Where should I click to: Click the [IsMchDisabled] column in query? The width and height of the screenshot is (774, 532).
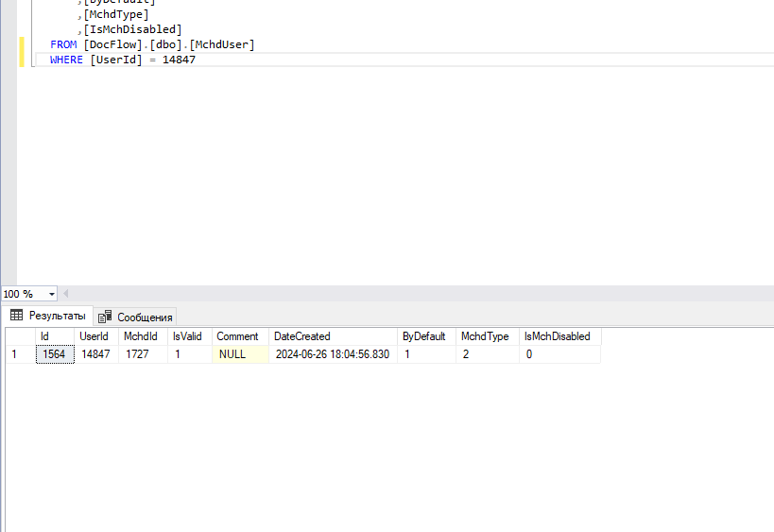coord(132,29)
